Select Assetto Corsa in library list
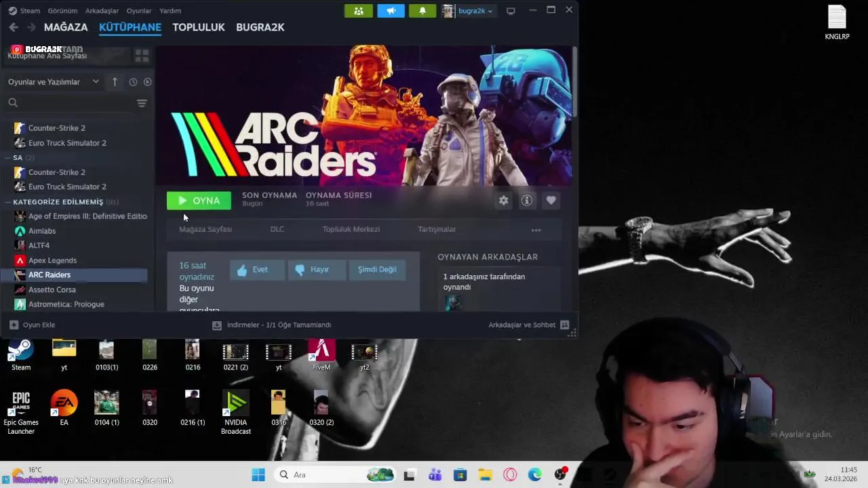This screenshot has width=868, height=488. pyautogui.click(x=52, y=289)
